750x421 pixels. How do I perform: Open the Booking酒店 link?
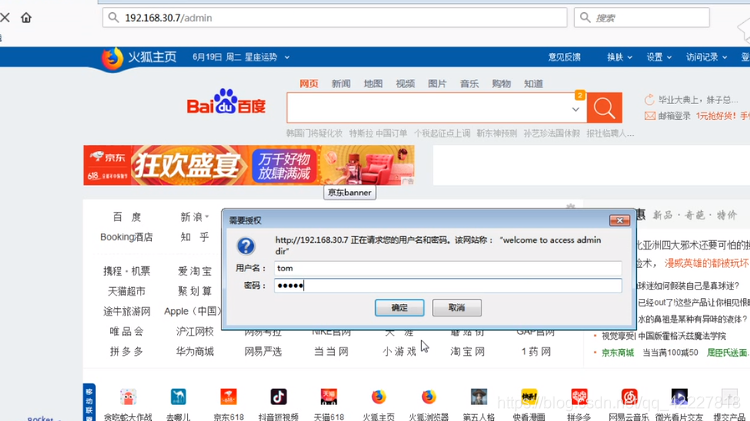coord(126,237)
